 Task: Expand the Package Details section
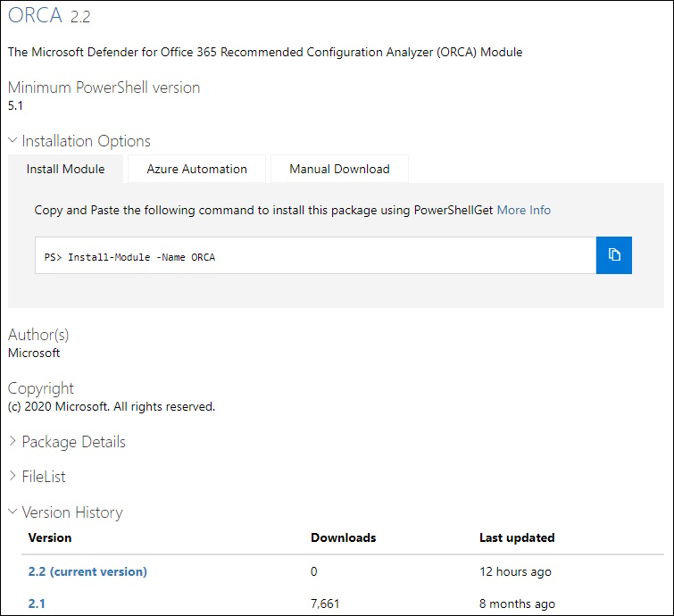pyautogui.click(x=67, y=442)
